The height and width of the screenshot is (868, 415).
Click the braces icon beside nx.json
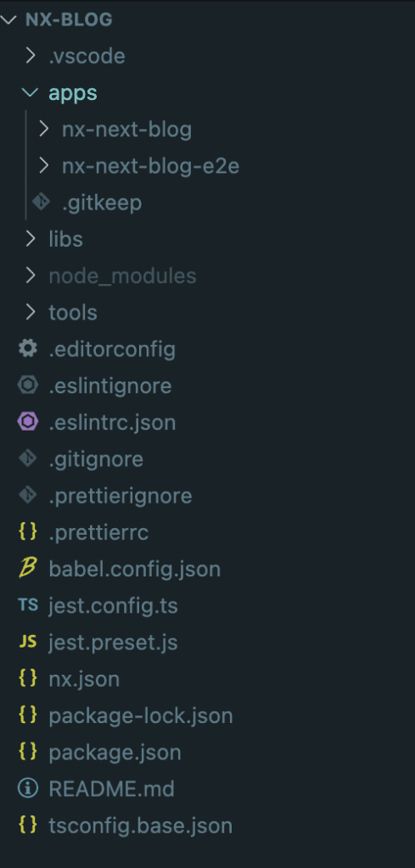click(28, 678)
